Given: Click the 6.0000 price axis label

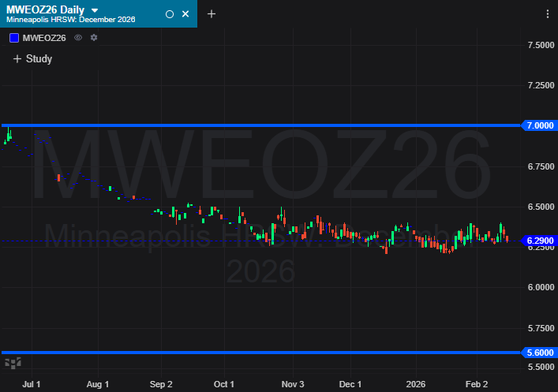Looking at the screenshot, I should pyautogui.click(x=541, y=287).
